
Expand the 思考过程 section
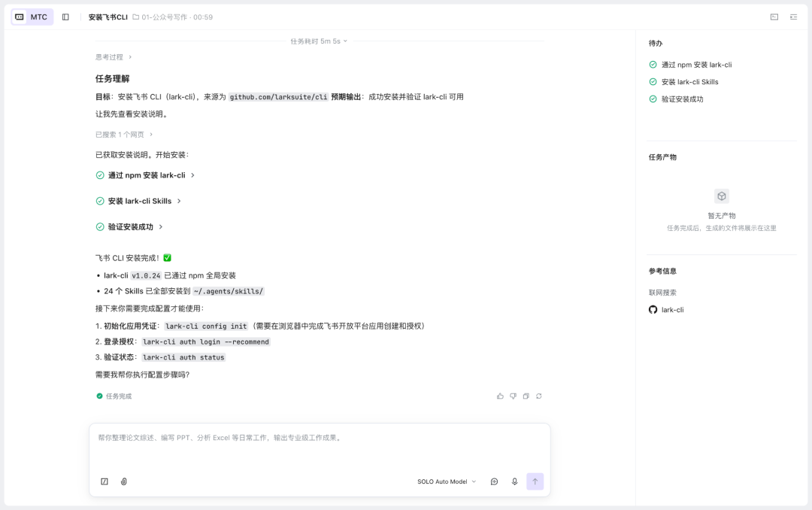click(x=114, y=57)
